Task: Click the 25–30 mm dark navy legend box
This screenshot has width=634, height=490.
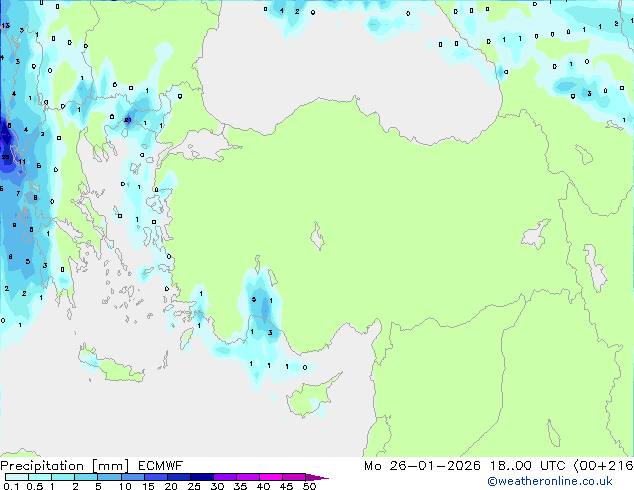Action: tap(202, 477)
